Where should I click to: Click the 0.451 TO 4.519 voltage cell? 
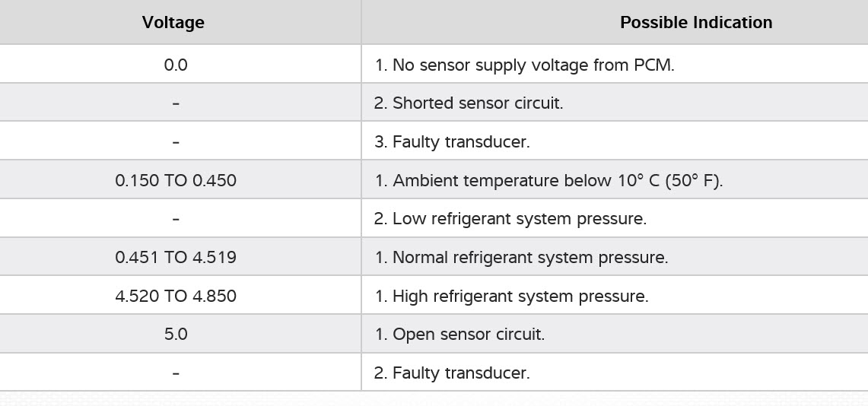(176, 258)
